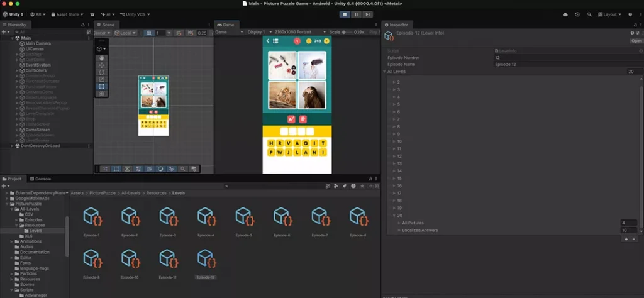Add a level with the plus button
644x298 pixels.
(626, 239)
